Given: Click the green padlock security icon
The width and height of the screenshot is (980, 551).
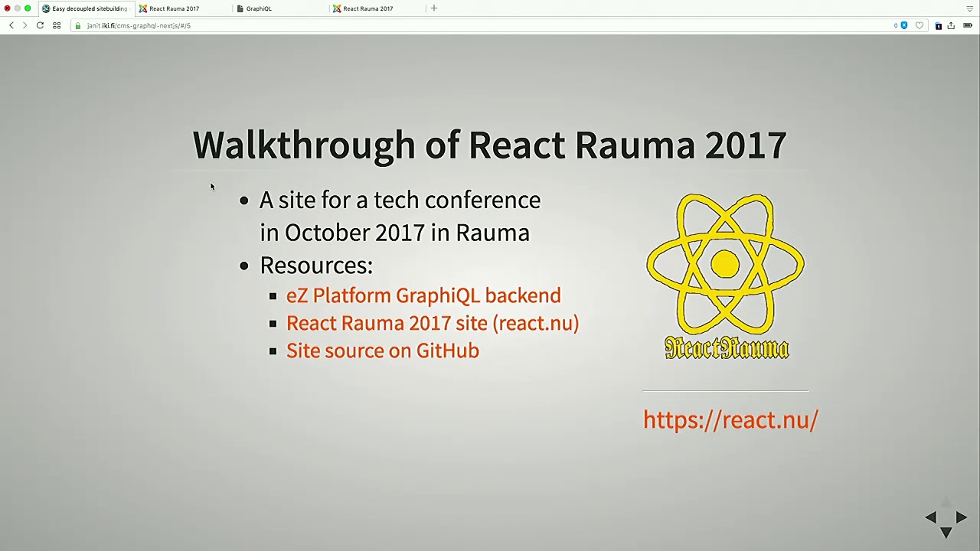Looking at the screenshot, I should click(x=78, y=25).
